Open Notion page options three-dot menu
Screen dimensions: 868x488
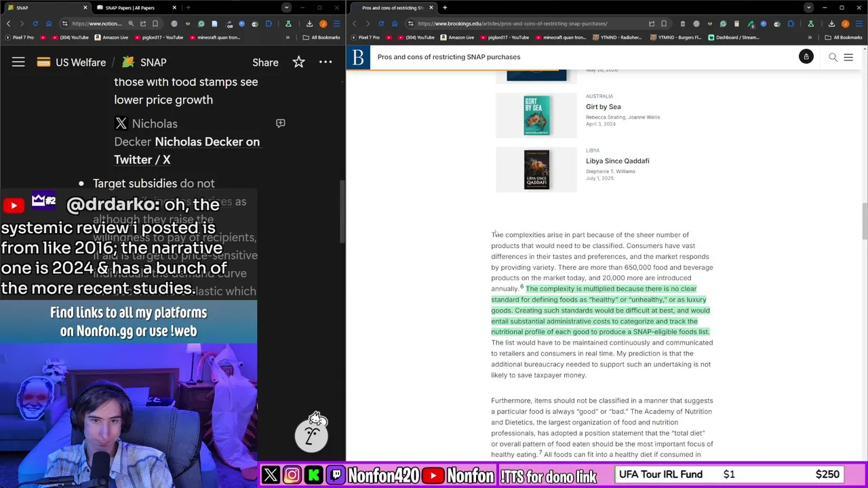325,62
